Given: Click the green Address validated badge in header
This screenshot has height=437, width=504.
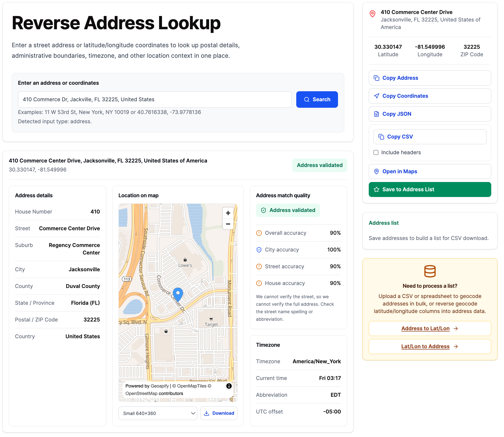Looking at the screenshot, I should pyautogui.click(x=319, y=165).
